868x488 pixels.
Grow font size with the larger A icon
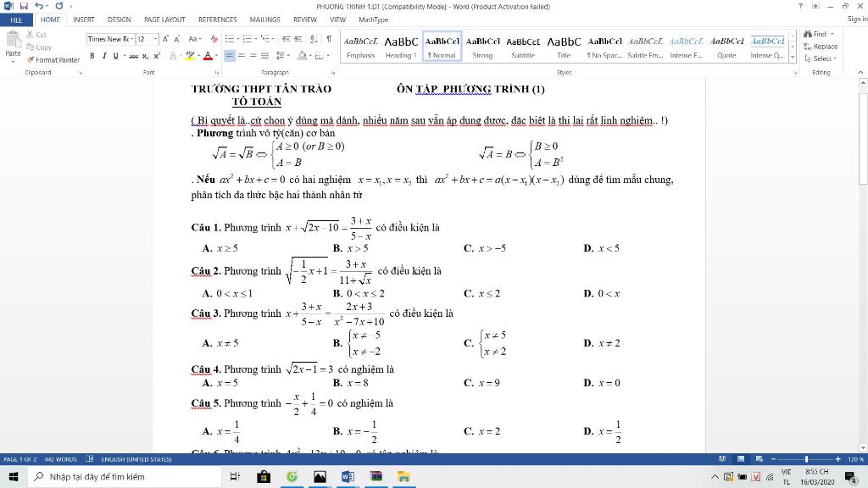(x=165, y=39)
